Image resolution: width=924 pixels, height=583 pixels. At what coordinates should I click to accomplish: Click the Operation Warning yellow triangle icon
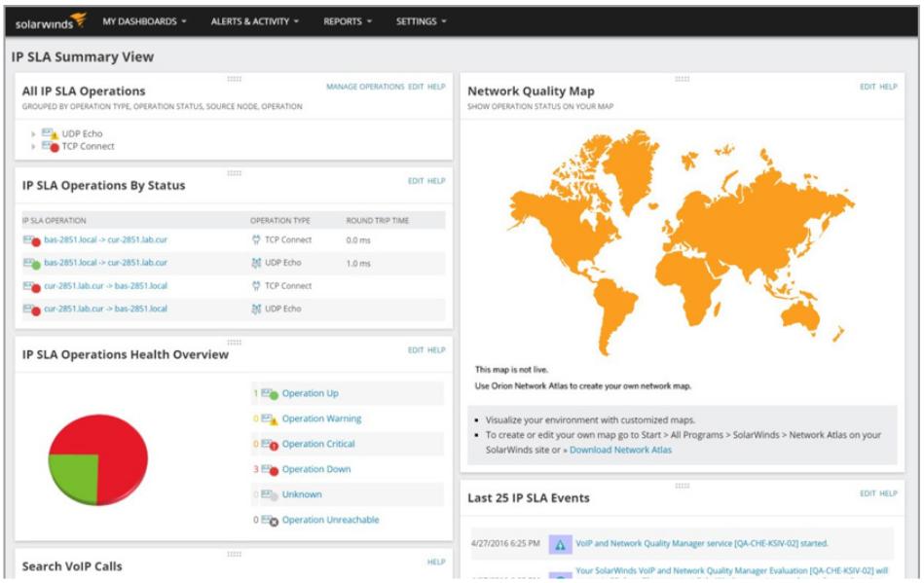click(270, 419)
